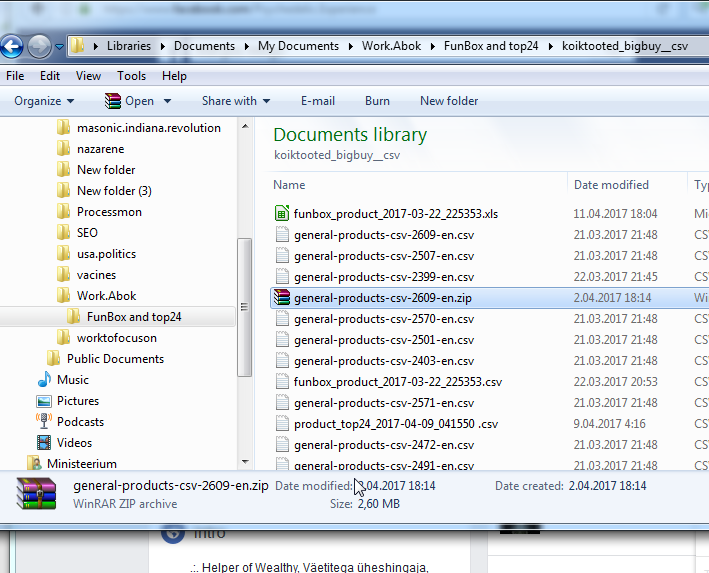The height and width of the screenshot is (573, 709).
Task: Expand the Work.Abok breadcrumb arrow
Action: (433, 46)
